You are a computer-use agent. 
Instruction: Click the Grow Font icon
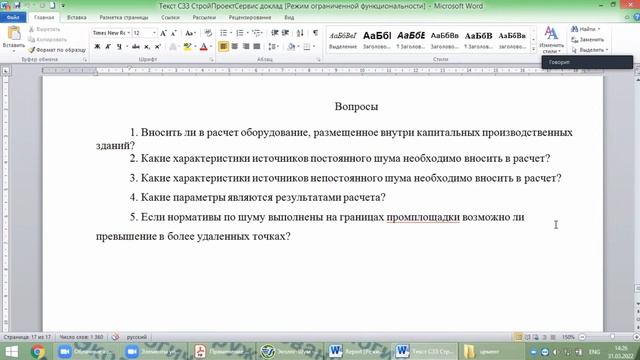(x=163, y=33)
